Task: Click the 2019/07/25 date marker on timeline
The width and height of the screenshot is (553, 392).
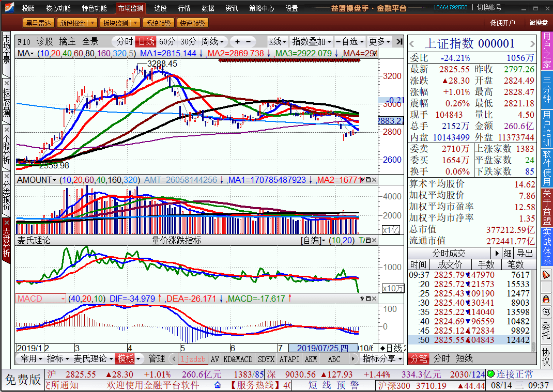Action: [x=322, y=348]
